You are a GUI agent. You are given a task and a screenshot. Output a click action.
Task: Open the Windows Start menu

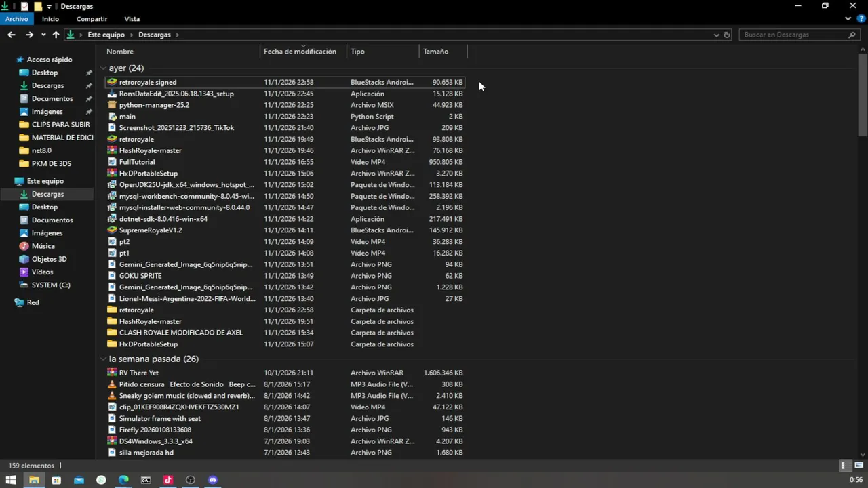12,480
